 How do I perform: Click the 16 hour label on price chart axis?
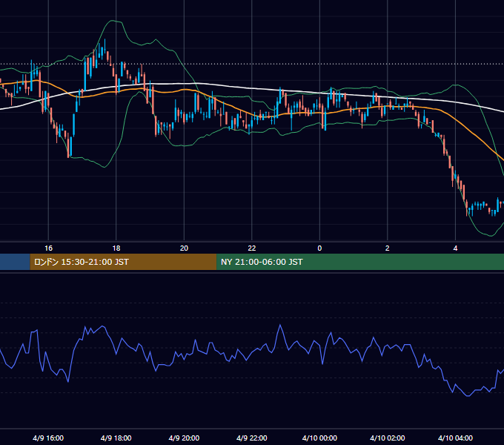(48, 248)
